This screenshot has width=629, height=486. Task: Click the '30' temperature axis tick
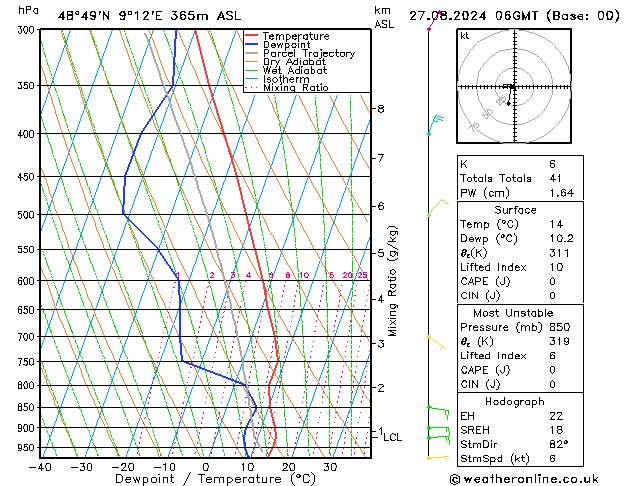pos(330,467)
